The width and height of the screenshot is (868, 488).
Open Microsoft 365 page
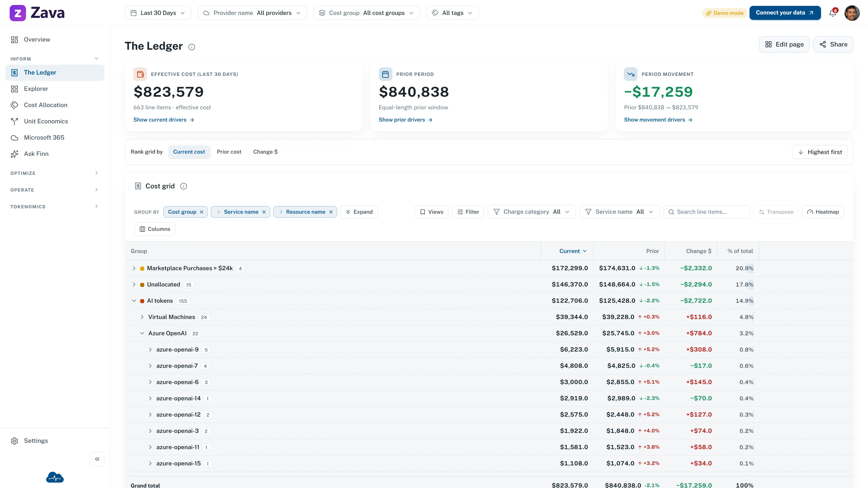click(55, 137)
